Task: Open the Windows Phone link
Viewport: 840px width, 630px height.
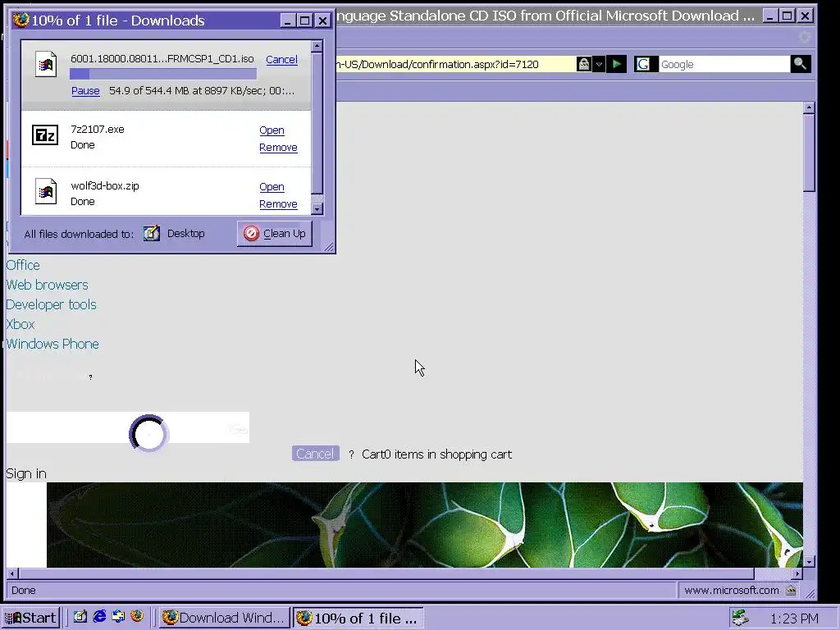Action: tap(52, 344)
